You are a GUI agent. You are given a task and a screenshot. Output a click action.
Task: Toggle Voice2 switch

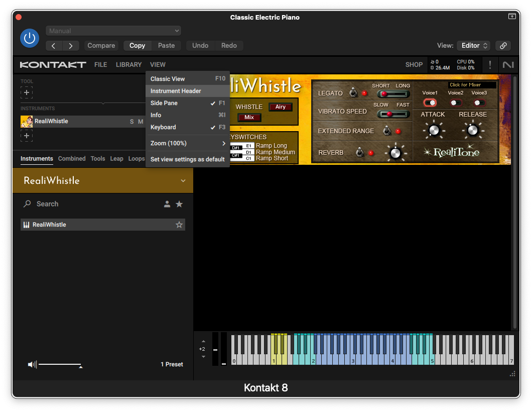click(455, 102)
